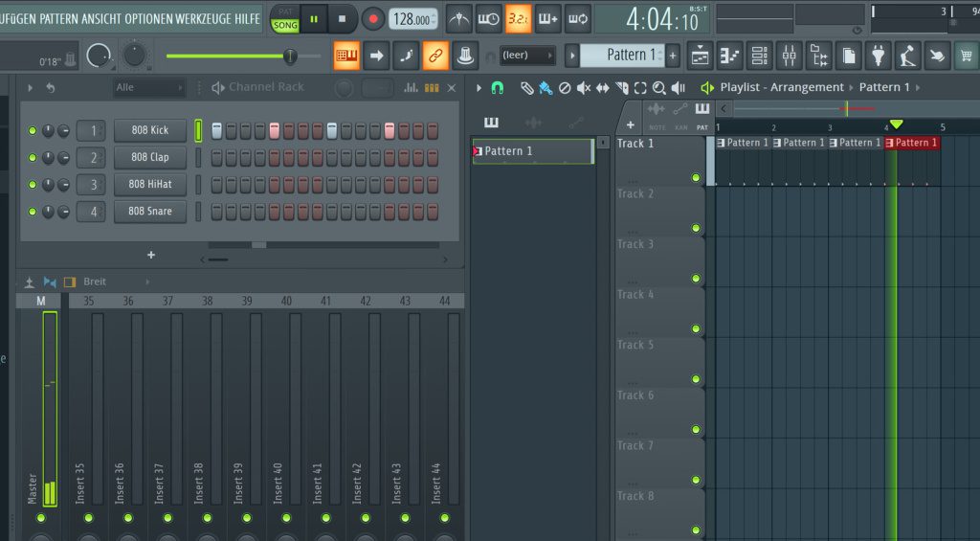This screenshot has height=541, width=980.
Task: Click the 808 HiHat channel button
Action: click(x=149, y=185)
